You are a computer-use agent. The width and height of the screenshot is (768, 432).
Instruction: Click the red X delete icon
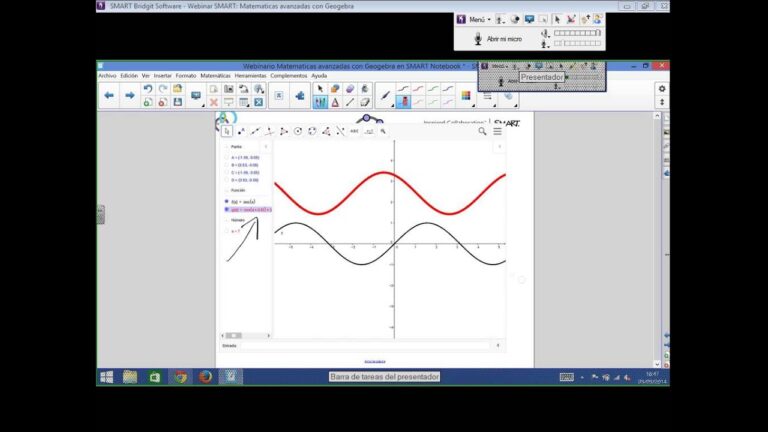pyautogui.click(x=214, y=102)
